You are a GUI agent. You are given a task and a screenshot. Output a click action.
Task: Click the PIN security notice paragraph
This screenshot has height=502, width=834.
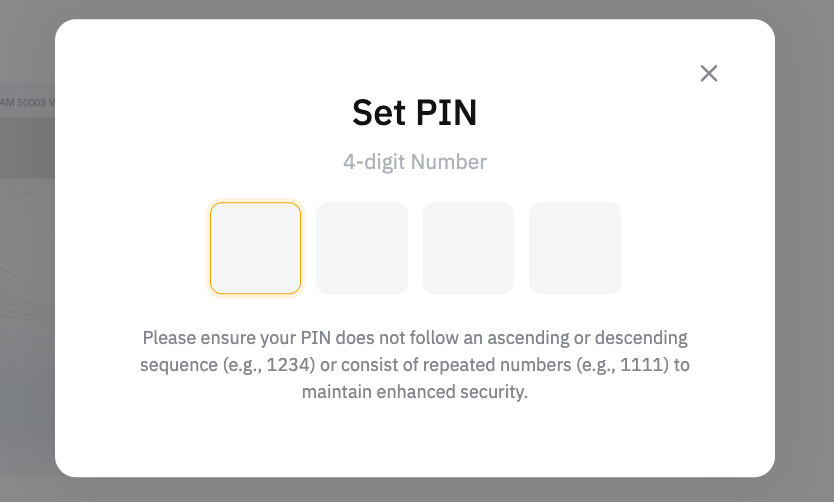tap(414, 365)
